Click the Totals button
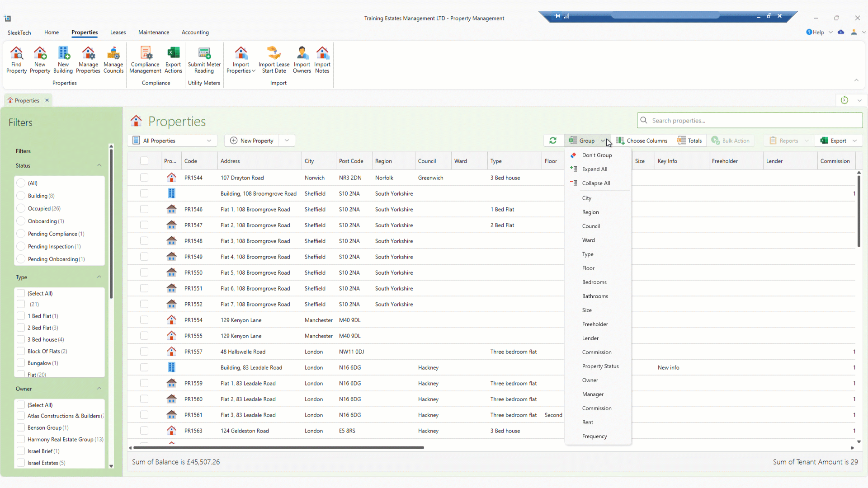Viewport: 868px width, 488px height. [x=689, y=141]
